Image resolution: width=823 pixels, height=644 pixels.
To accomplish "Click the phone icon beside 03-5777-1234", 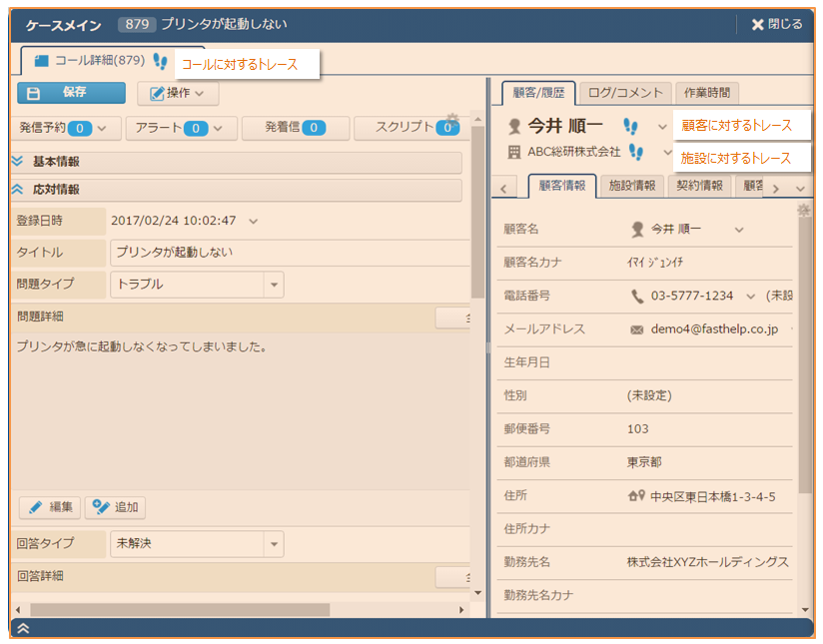I will coord(637,296).
